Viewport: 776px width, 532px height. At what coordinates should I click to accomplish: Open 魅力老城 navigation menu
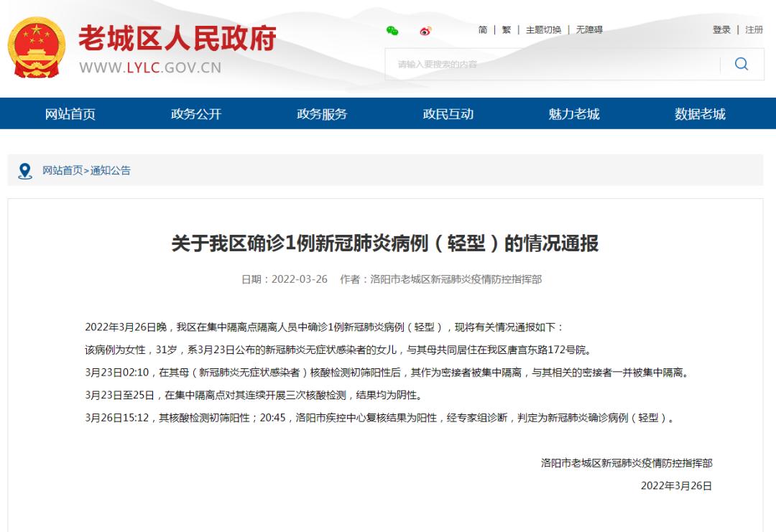tap(574, 113)
